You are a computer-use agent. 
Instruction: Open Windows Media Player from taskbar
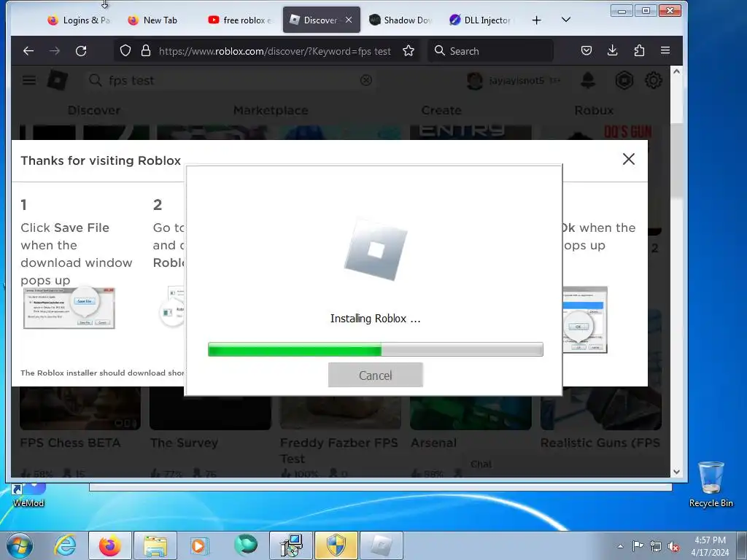point(199,545)
